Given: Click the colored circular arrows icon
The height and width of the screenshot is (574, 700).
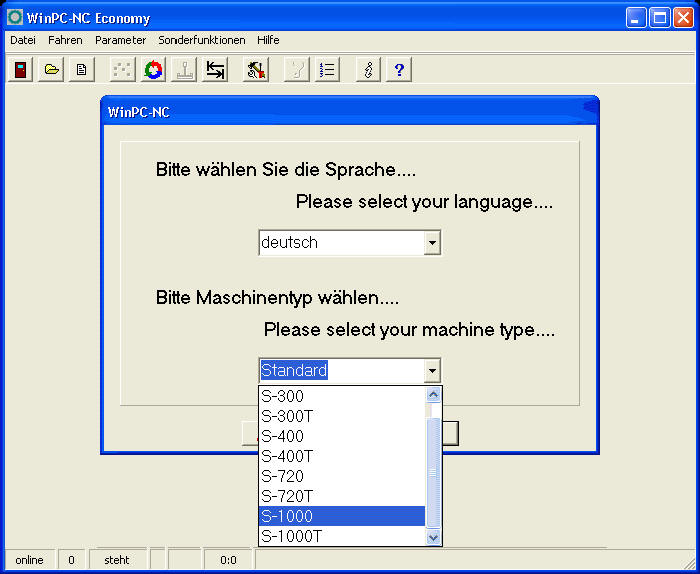Looking at the screenshot, I should 153,70.
